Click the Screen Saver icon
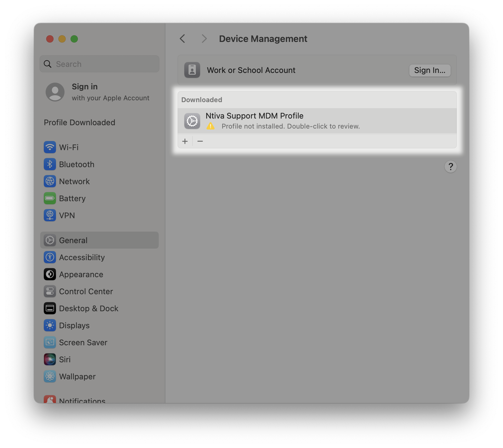 [50, 343]
